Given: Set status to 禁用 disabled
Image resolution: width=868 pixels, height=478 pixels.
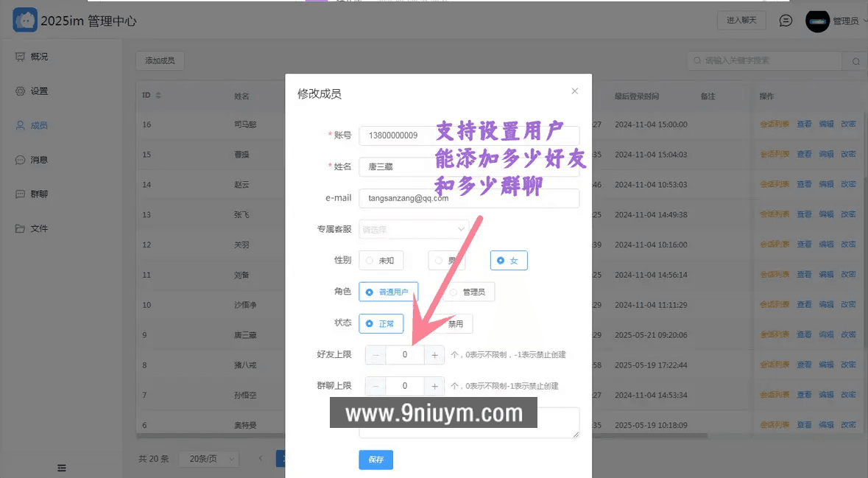Looking at the screenshot, I should [x=454, y=323].
